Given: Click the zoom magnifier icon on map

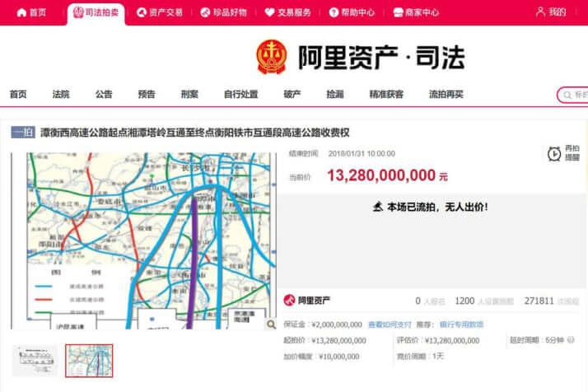Looking at the screenshot, I should [x=271, y=324].
